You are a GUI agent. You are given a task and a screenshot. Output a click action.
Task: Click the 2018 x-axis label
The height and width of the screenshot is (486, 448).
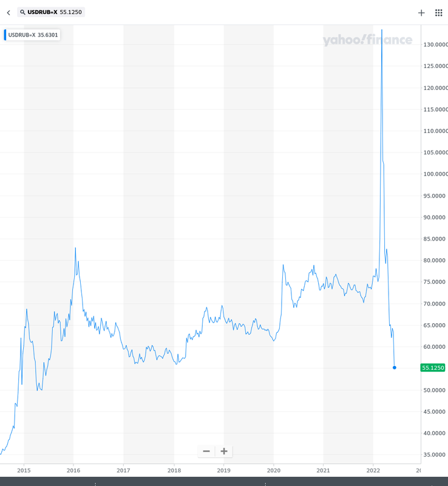(x=174, y=470)
